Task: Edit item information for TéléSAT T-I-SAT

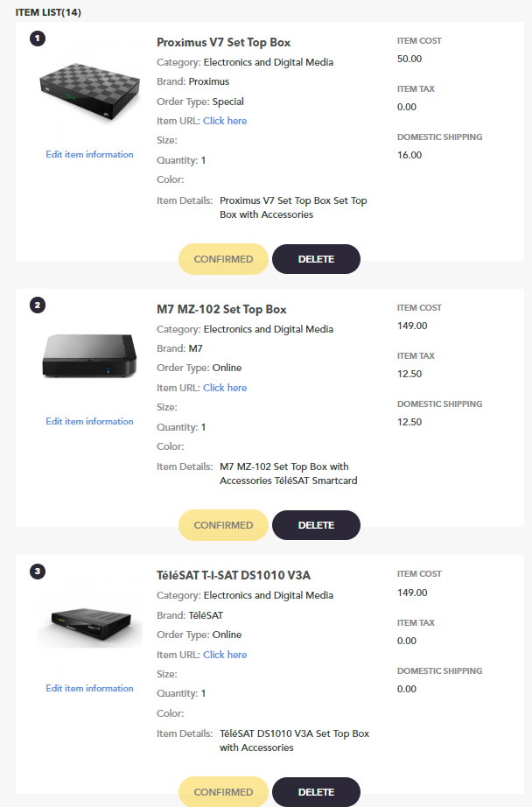Action: point(89,689)
